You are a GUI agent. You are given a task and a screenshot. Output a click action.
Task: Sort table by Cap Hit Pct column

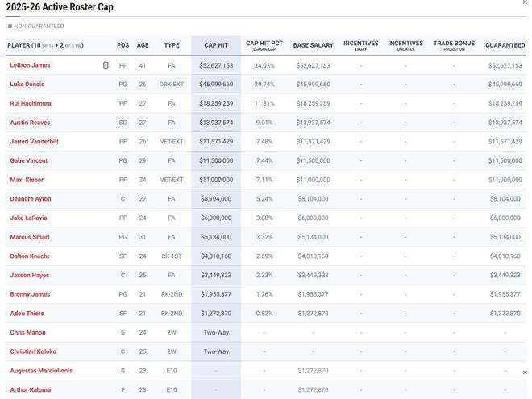[264, 45]
